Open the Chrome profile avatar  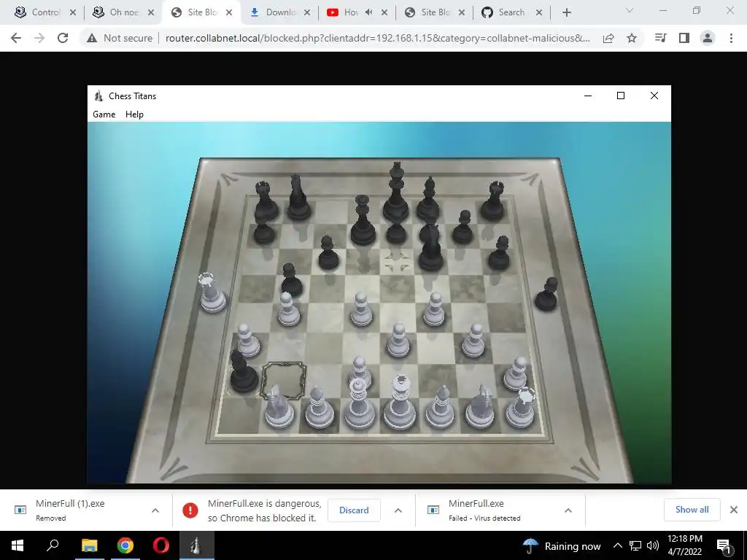click(x=708, y=38)
